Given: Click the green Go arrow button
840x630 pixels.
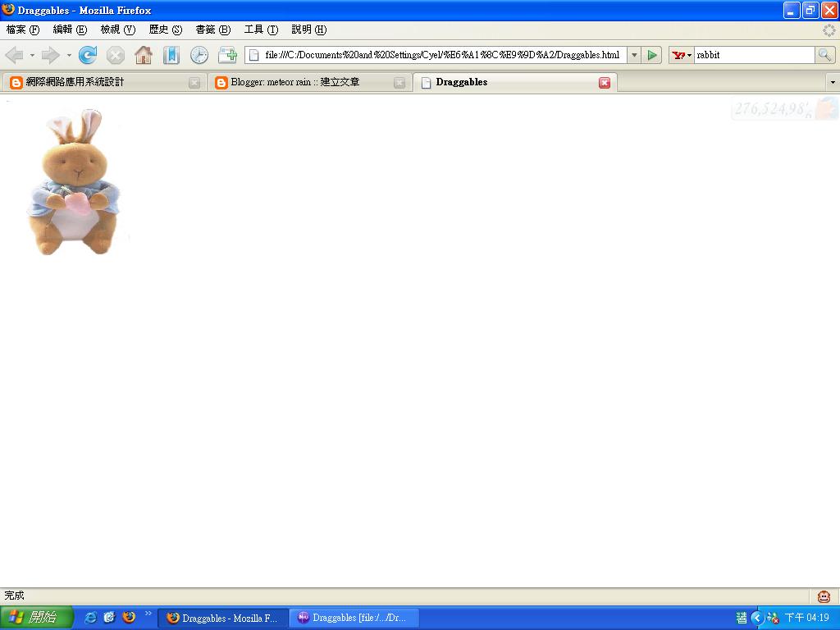Looking at the screenshot, I should coord(652,55).
